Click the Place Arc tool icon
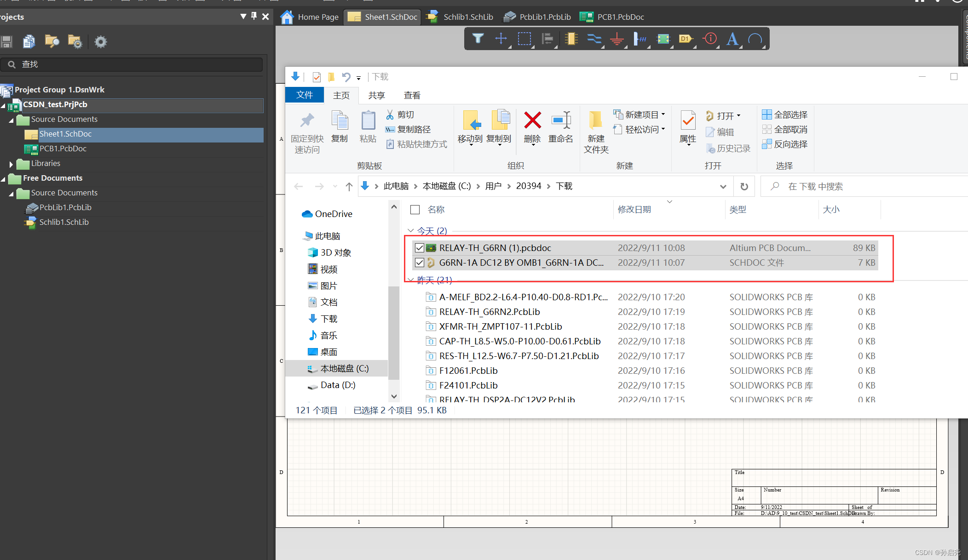 (755, 39)
